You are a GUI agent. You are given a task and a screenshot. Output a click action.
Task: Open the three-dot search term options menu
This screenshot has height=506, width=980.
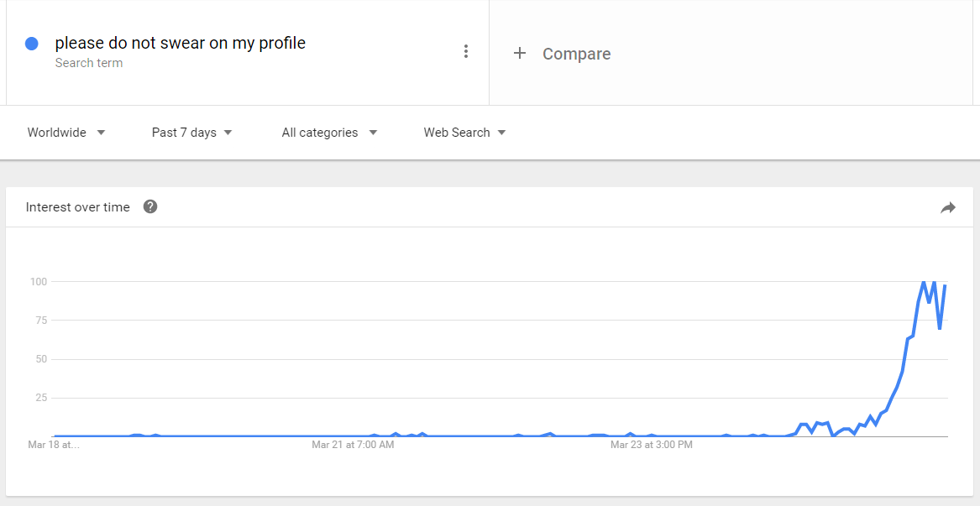pos(465,51)
